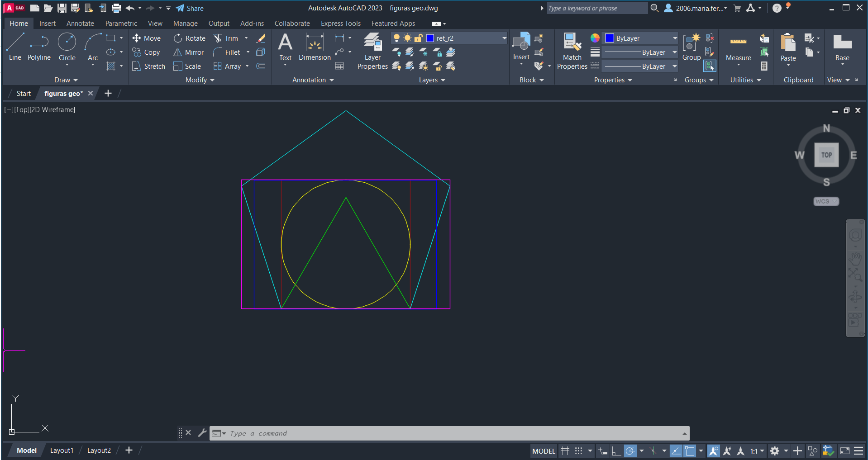Toggle polar tracking in the status bar
The height and width of the screenshot is (460, 868).
point(630,451)
